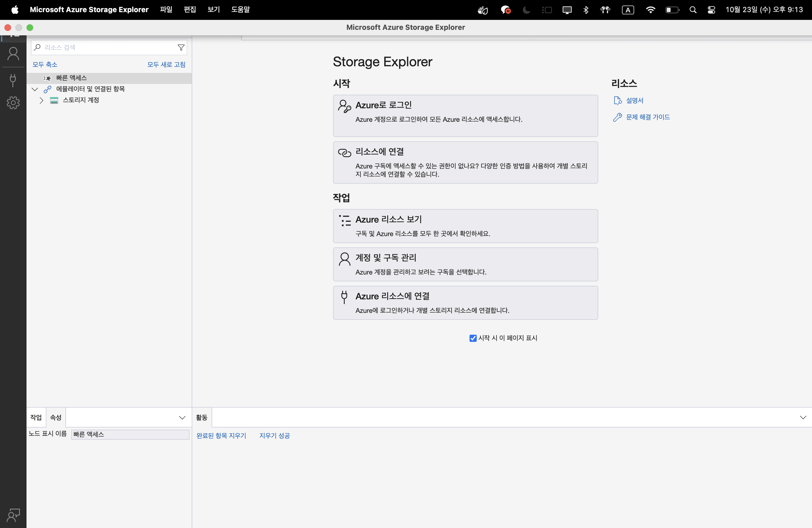This screenshot has height=528, width=812.
Task: Open 문제 해결 가이드 link
Action: (648, 117)
